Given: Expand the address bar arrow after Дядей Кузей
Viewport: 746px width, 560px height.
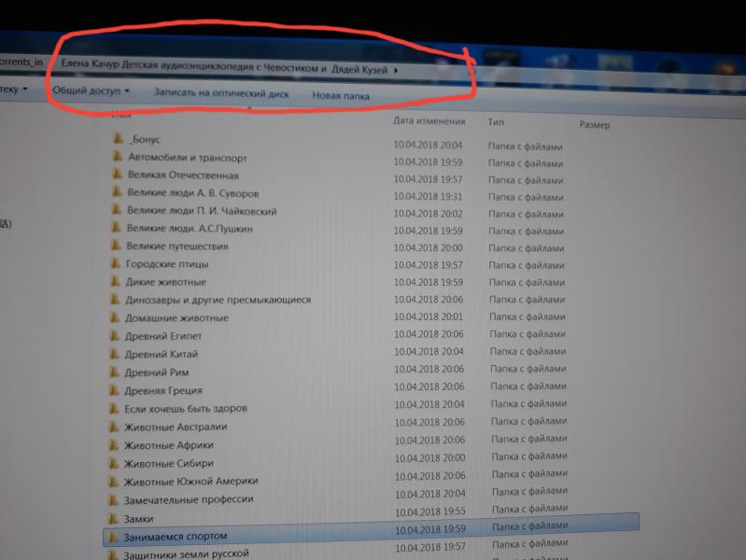Looking at the screenshot, I should (396, 70).
